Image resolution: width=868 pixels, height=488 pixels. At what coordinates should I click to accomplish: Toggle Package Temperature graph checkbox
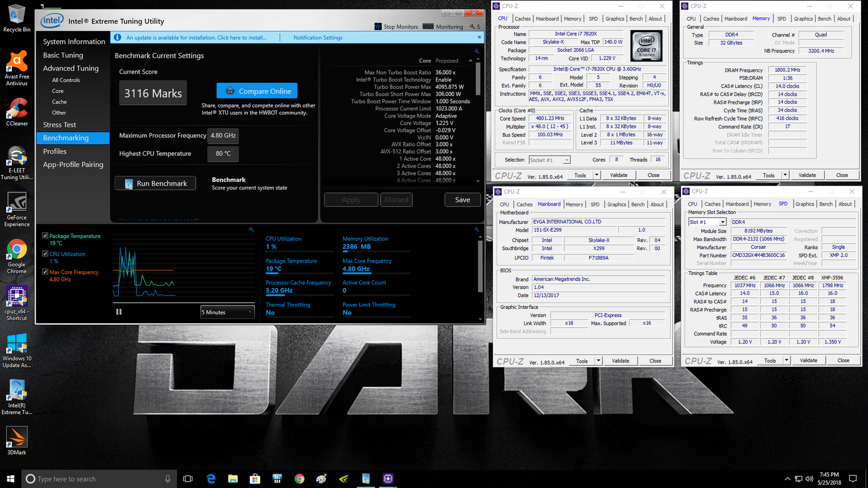45,235
